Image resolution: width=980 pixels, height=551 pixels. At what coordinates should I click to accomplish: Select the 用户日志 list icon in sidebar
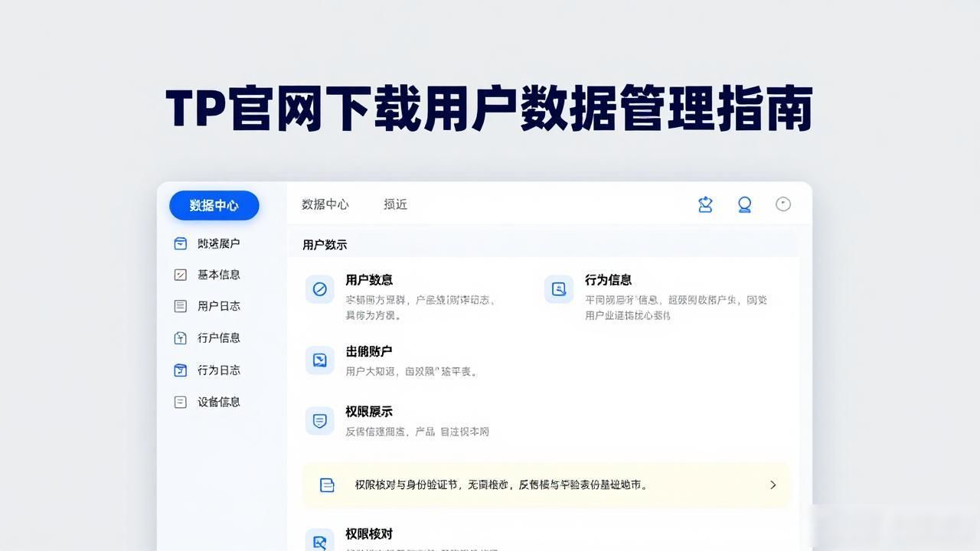(181, 306)
